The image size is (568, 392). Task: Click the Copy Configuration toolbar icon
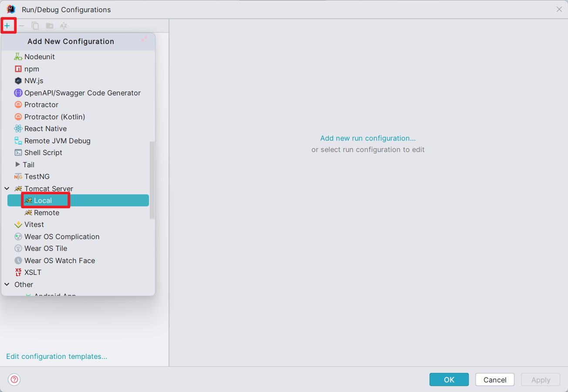click(35, 26)
